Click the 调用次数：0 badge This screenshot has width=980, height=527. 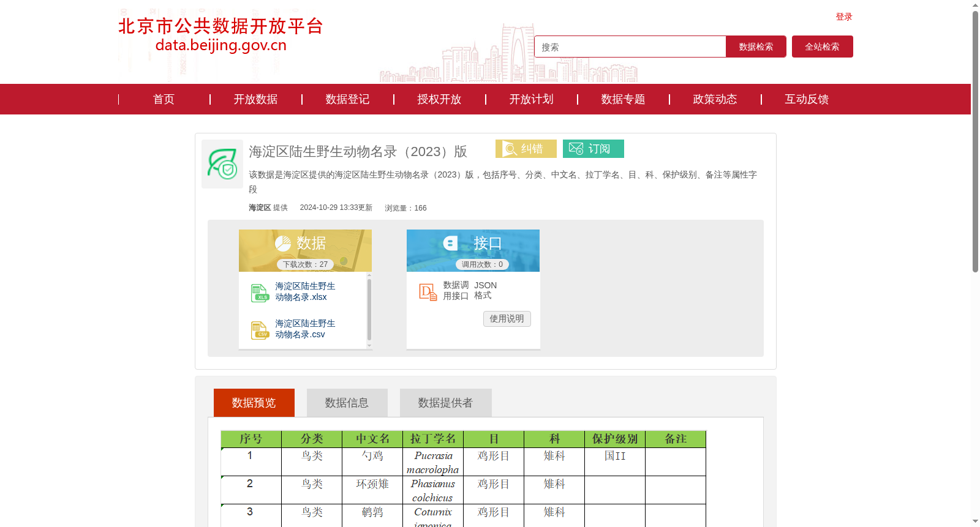point(483,264)
